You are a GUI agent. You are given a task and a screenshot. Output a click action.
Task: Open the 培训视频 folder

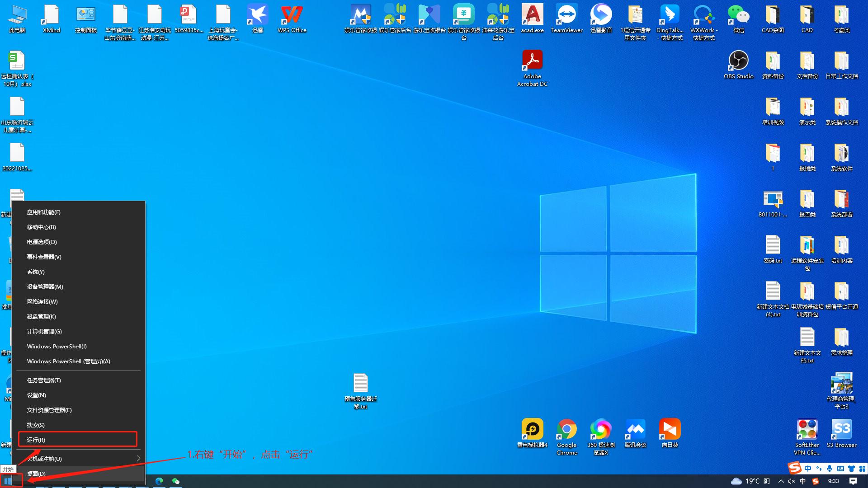coord(773,111)
